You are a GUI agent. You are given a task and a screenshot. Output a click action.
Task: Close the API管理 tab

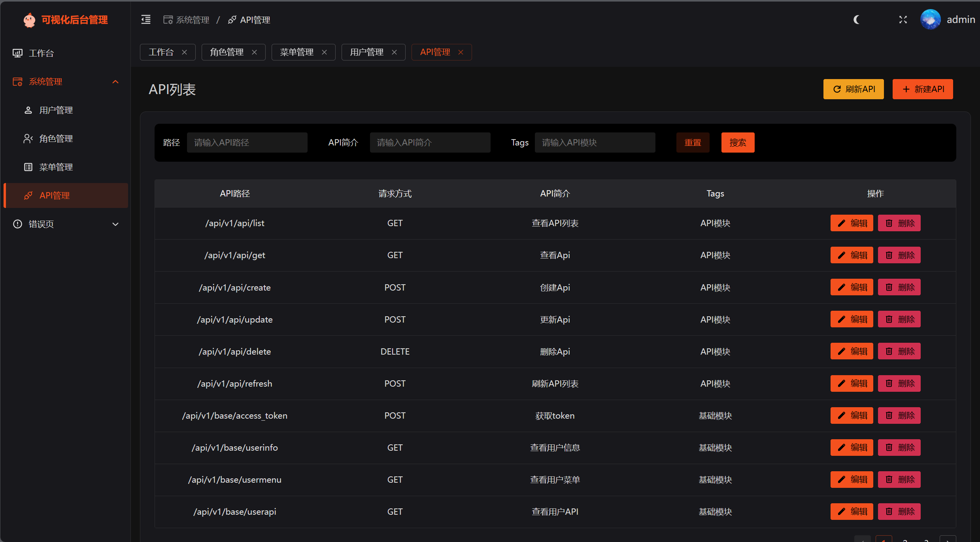(461, 52)
